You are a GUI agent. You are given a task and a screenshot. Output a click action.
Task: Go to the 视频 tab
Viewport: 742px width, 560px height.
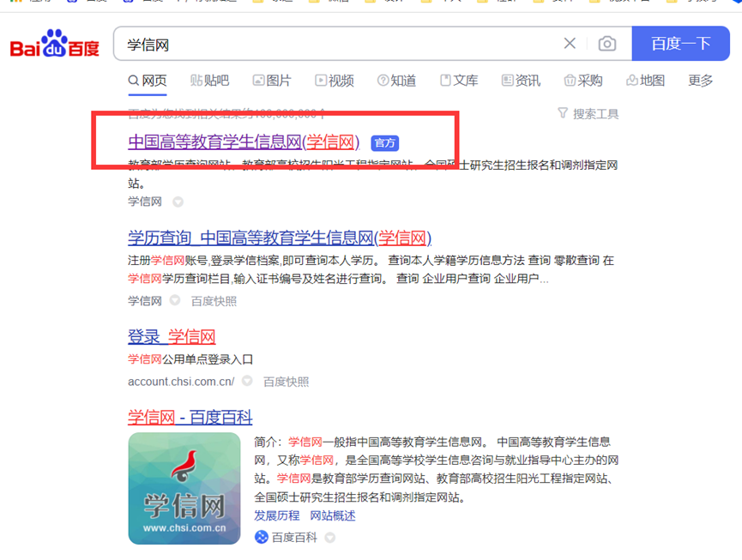pos(335,81)
